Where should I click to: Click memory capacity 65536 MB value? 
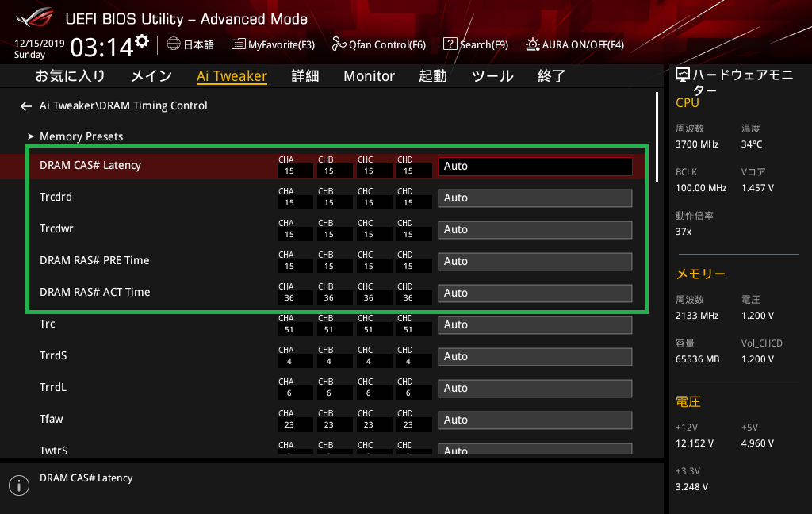(x=697, y=359)
